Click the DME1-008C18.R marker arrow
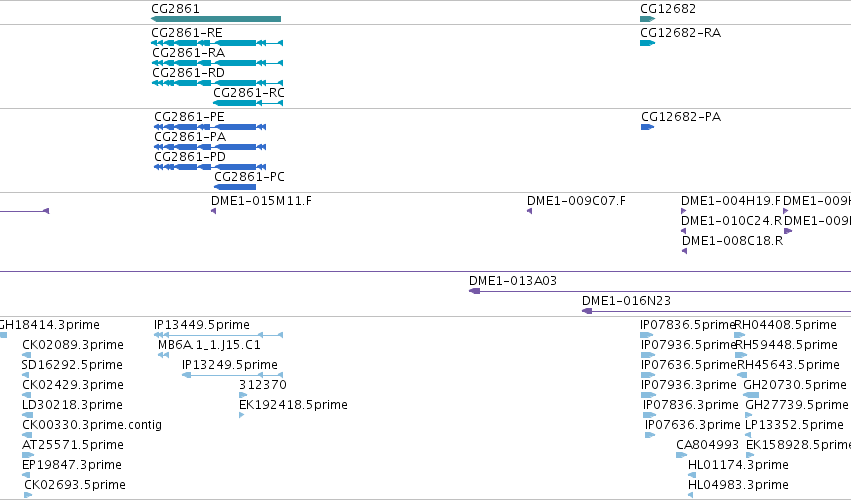The height and width of the screenshot is (500, 851). coord(684,251)
